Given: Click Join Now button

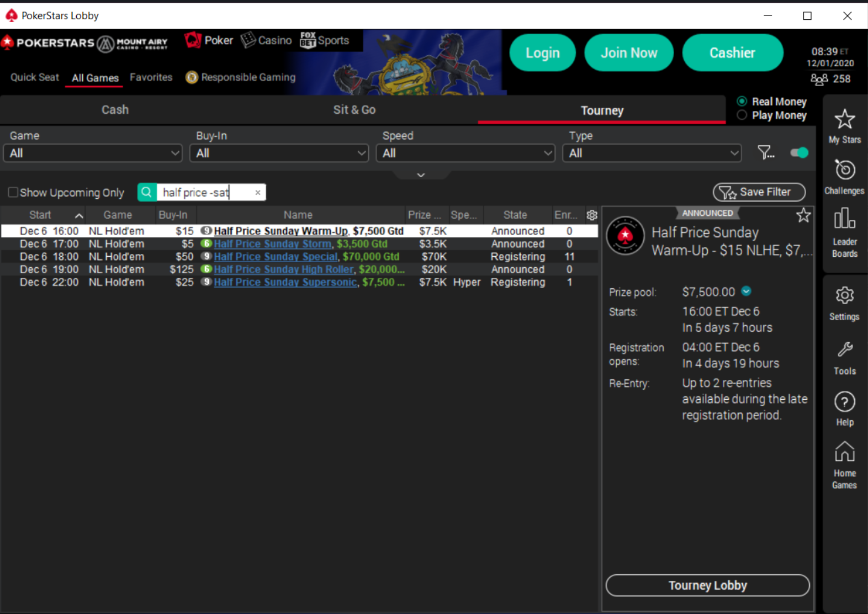Looking at the screenshot, I should [629, 52].
